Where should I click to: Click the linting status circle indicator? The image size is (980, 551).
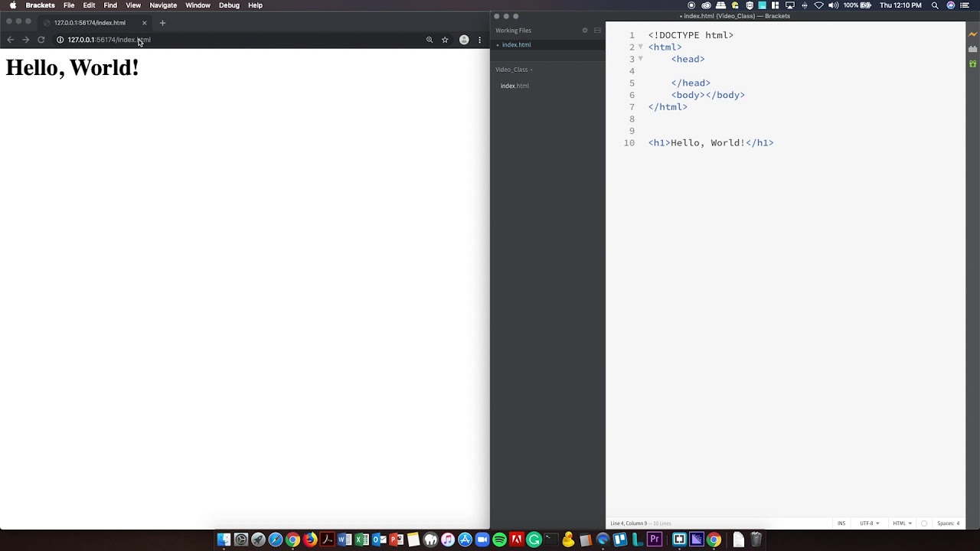tap(924, 523)
